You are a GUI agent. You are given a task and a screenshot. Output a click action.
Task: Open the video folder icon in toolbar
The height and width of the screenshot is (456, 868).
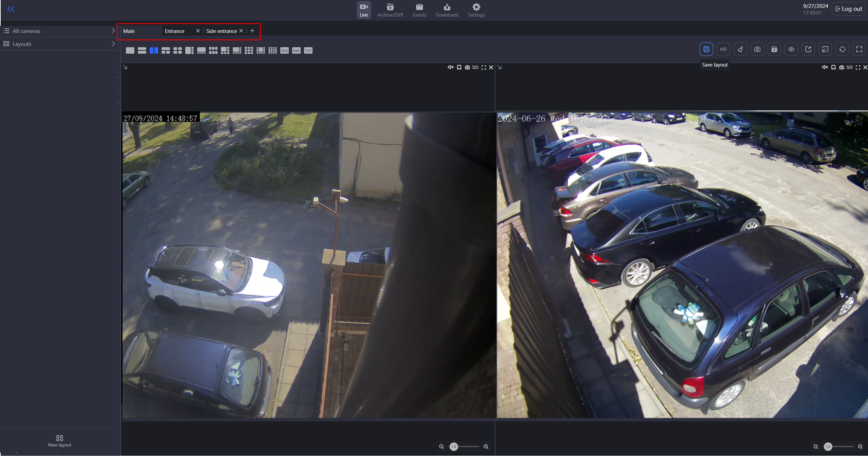point(774,49)
